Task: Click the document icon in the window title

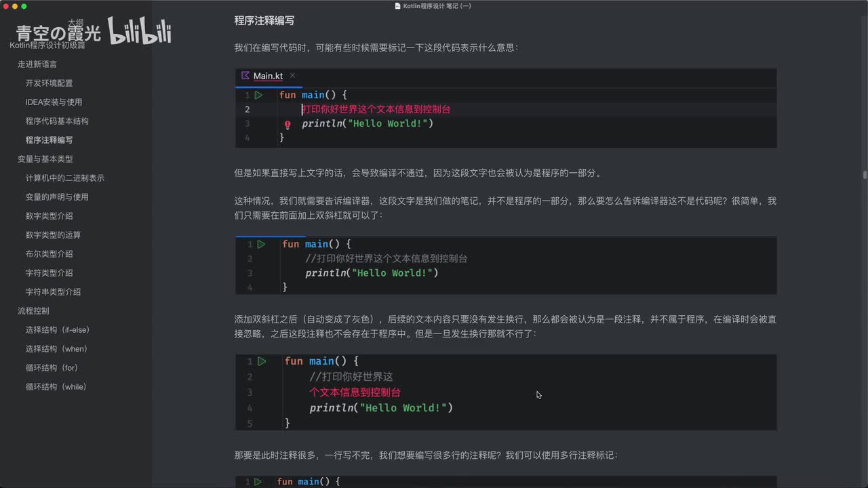Action: point(398,6)
